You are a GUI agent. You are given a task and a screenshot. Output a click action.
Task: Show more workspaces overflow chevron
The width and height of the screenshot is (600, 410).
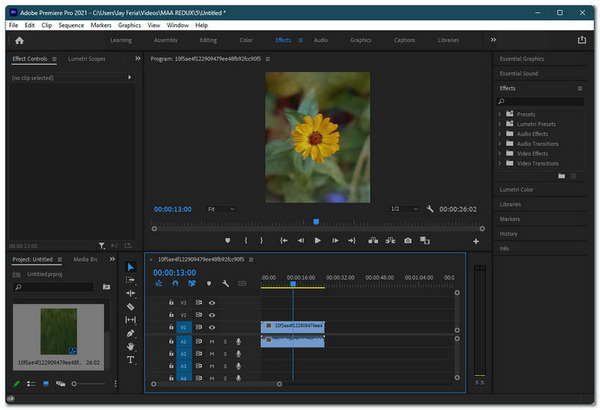493,40
